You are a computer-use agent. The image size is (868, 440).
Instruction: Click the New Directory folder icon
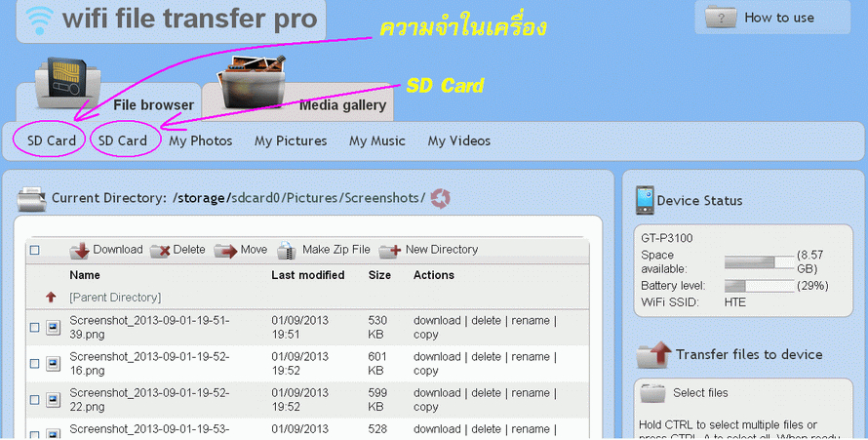tap(390, 251)
